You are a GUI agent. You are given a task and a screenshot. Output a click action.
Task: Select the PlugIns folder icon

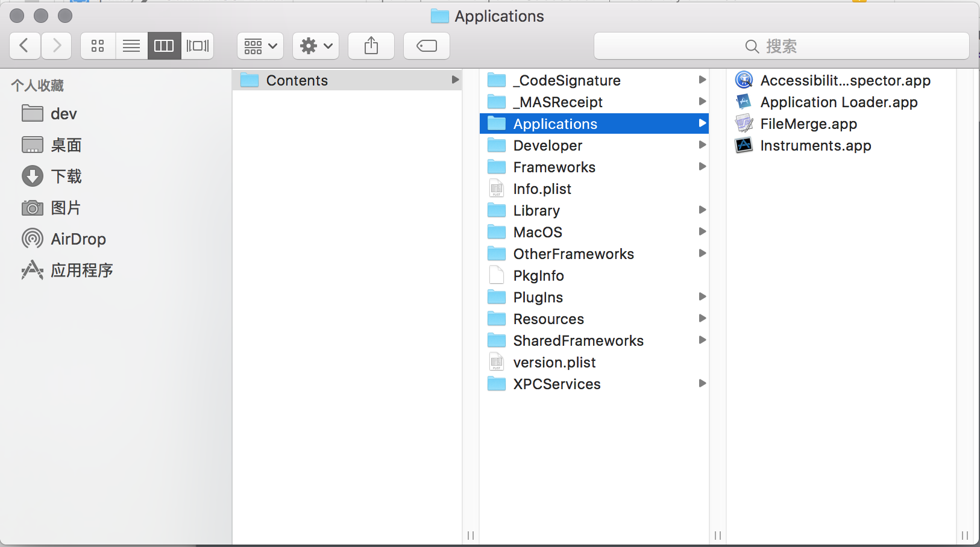[497, 297]
